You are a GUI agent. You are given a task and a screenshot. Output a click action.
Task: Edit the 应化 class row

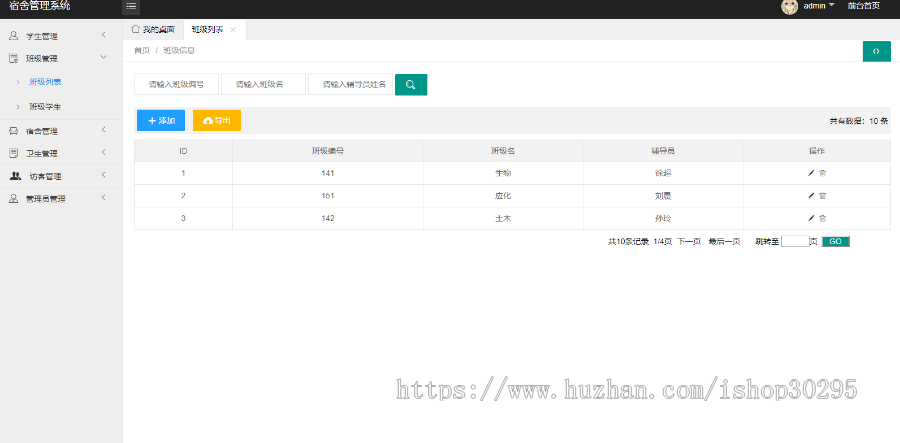pyautogui.click(x=811, y=196)
